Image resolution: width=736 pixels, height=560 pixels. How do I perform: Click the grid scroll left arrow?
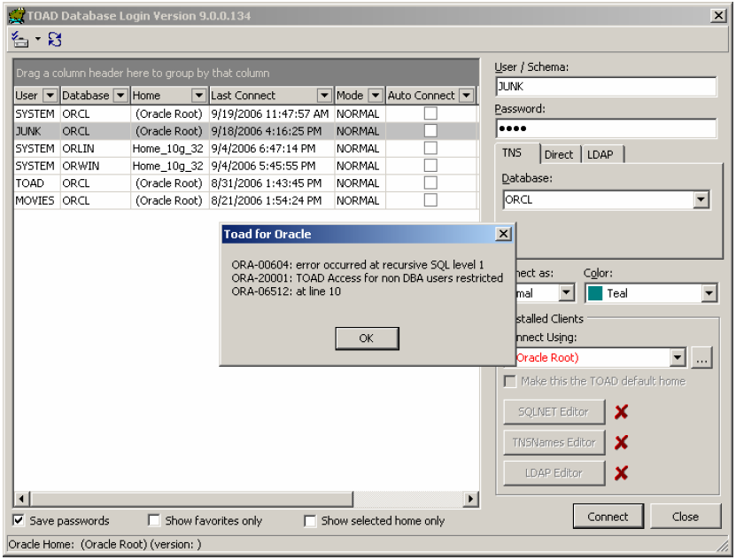click(x=21, y=499)
